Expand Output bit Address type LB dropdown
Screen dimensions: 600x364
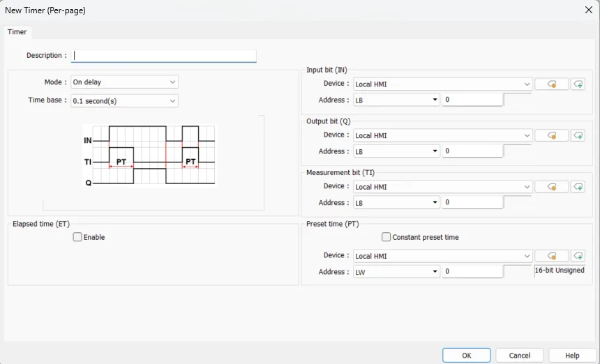396,151
